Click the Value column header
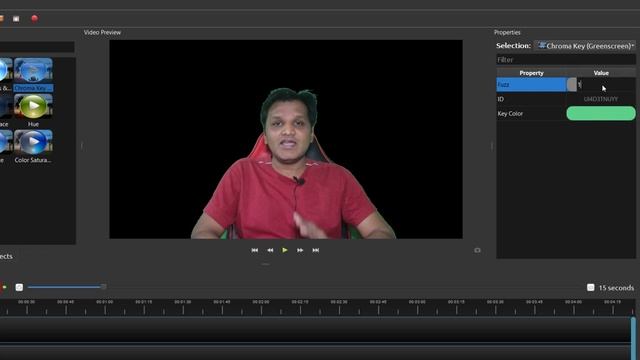 point(601,73)
